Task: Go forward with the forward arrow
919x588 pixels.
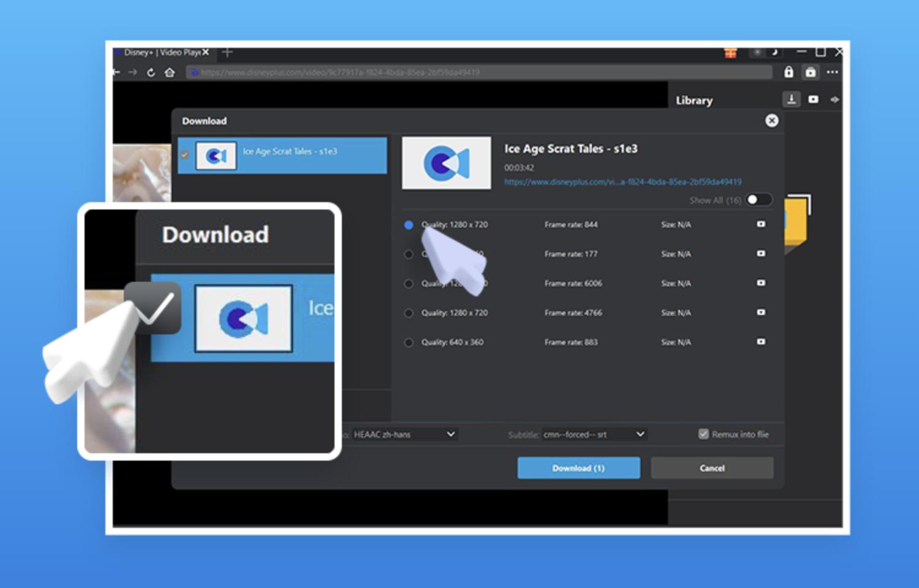Action: [x=132, y=72]
